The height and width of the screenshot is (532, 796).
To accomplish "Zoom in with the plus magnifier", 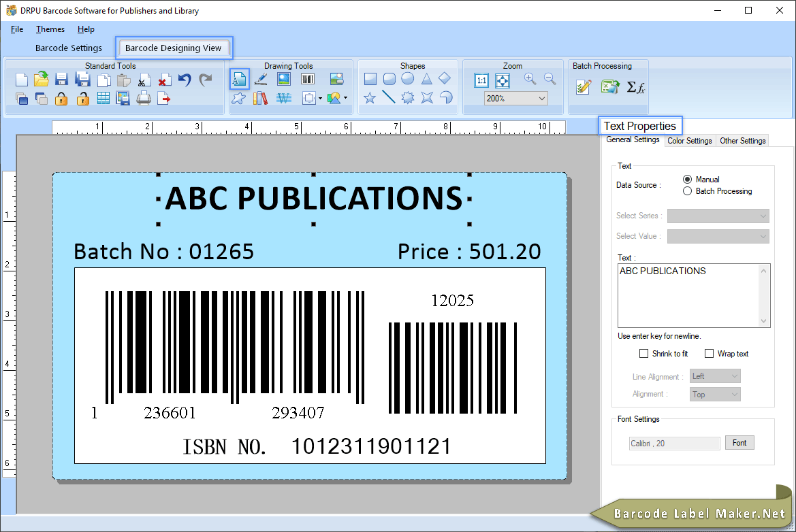I will pyautogui.click(x=530, y=79).
